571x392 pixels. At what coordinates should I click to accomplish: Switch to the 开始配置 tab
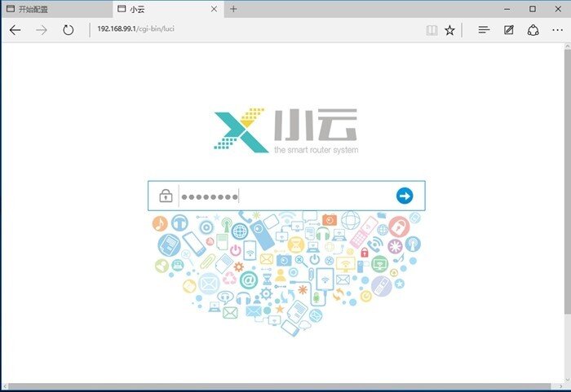tap(56, 9)
